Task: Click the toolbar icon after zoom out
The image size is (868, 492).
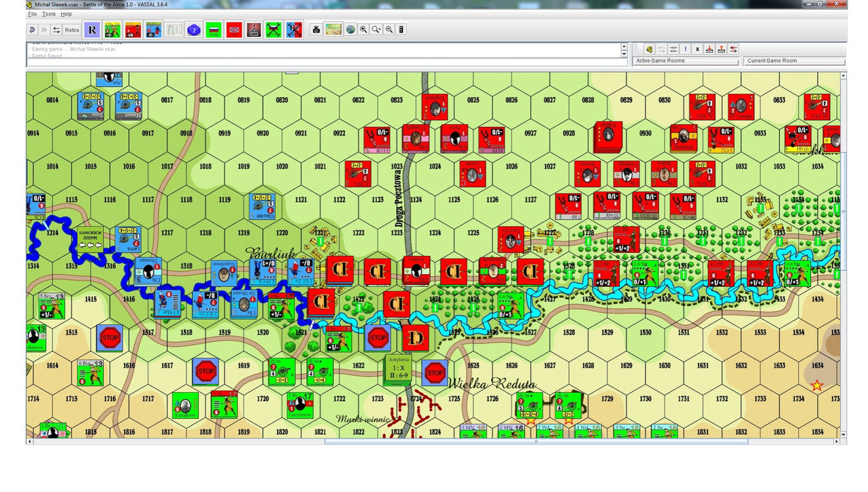Action: (401, 30)
